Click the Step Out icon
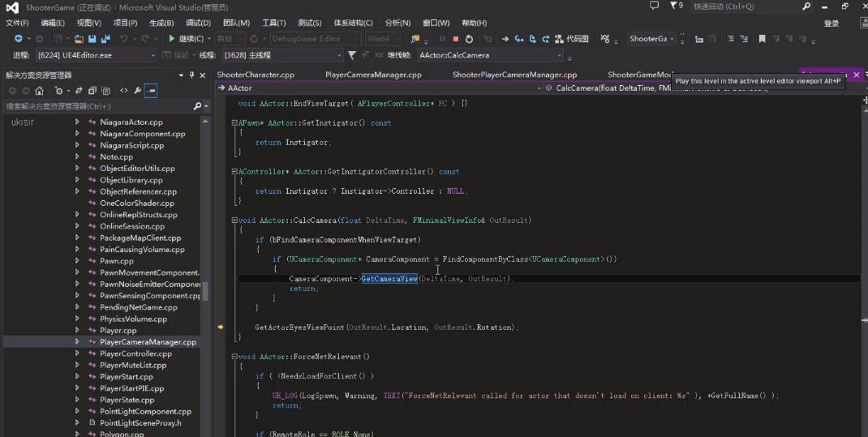 [546, 39]
